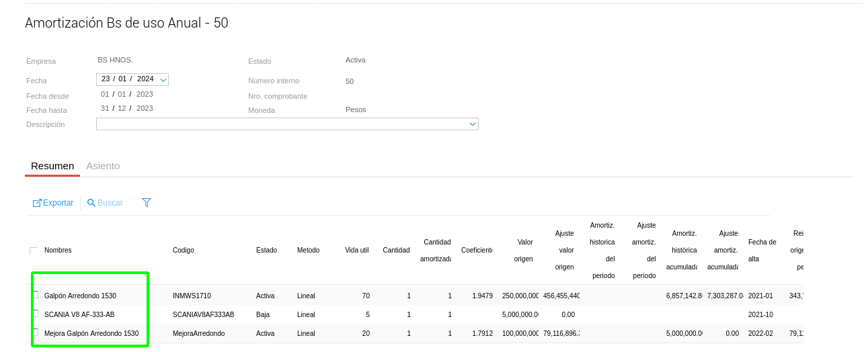
Task: Click the Buscar search button
Action: point(105,203)
